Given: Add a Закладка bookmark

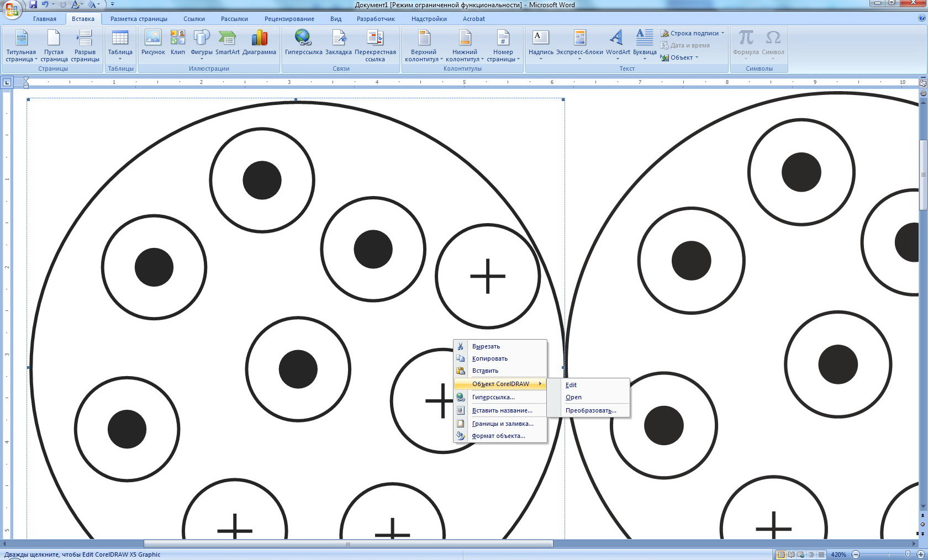Looking at the screenshot, I should click(339, 43).
